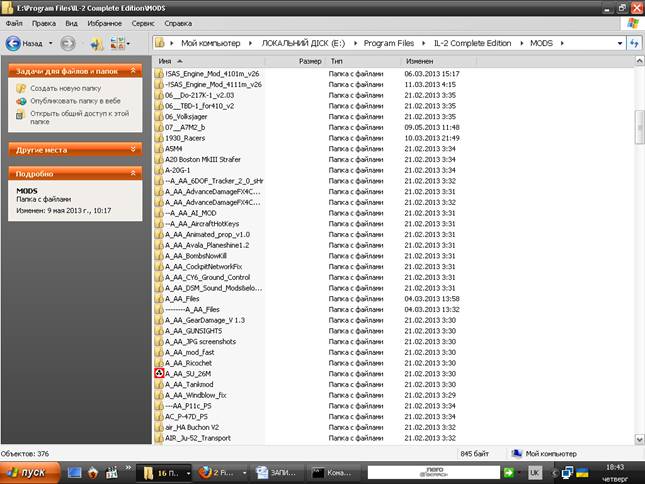The image size is (645, 484).
Task: Click the пуск Start button
Action: coord(29,473)
